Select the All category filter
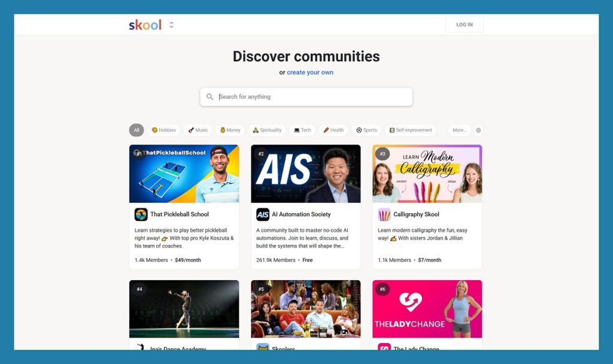The image size is (613, 364). coord(136,130)
